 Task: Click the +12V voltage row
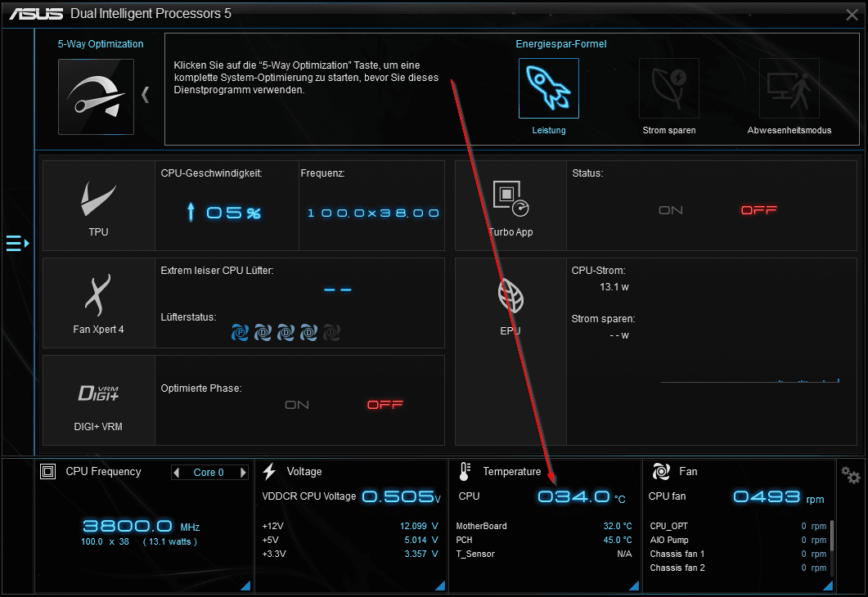pyautogui.click(x=350, y=526)
